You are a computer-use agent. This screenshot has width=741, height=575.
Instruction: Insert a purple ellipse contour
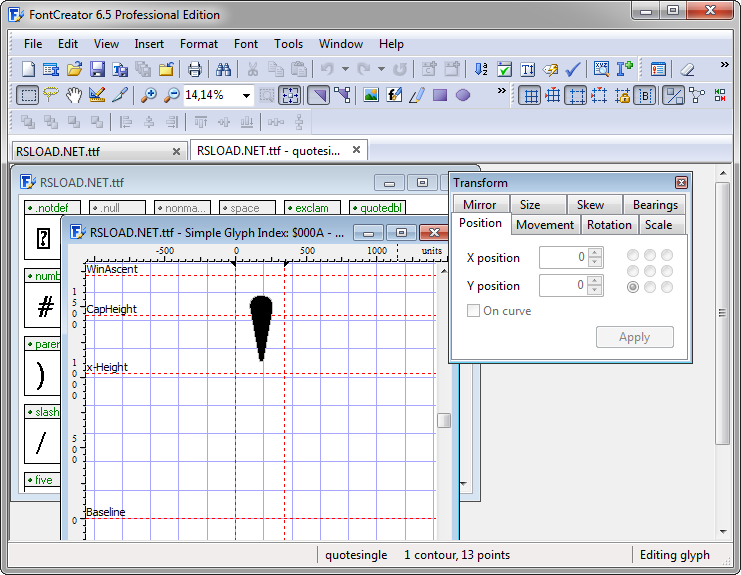click(x=463, y=95)
